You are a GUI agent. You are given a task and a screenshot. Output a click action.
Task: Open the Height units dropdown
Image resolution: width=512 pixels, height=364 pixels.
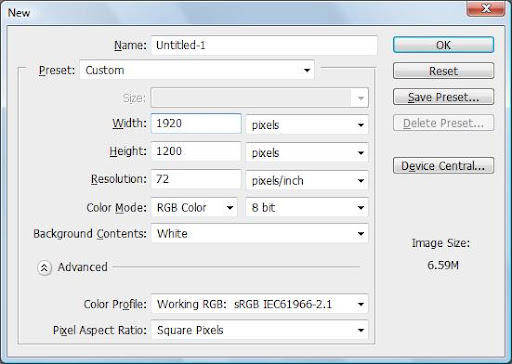(307, 153)
